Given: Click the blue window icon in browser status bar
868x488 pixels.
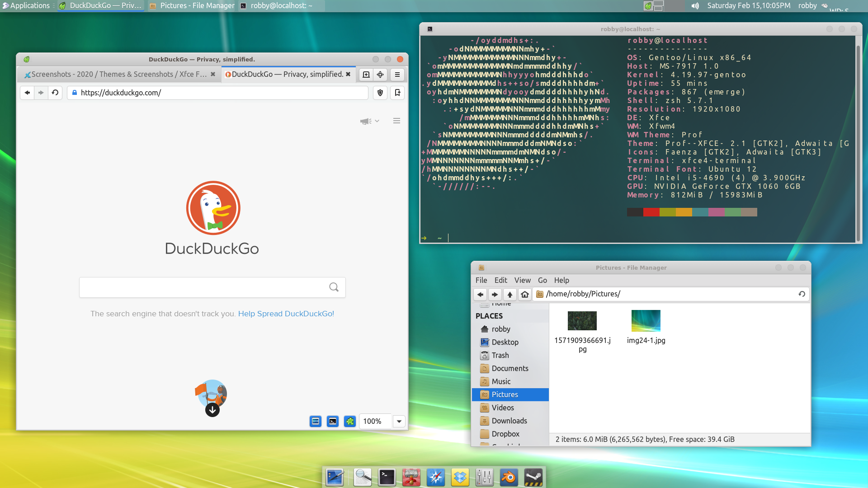Looking at the screenshot, I should 316,421.
